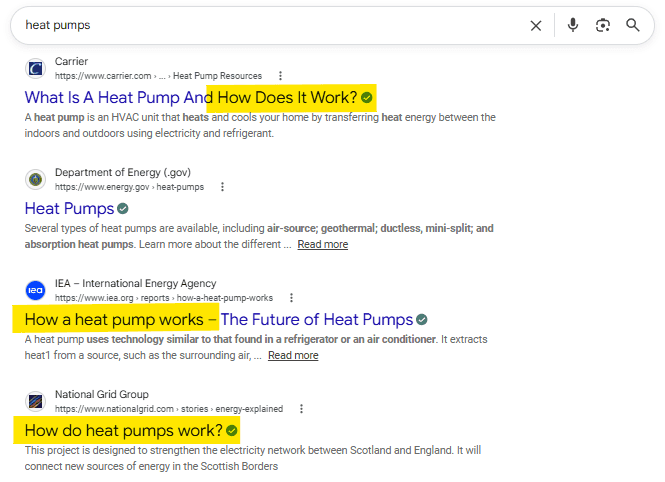Click the checkmark badge after 'How do heat pumps work?'

click(232, 431)
